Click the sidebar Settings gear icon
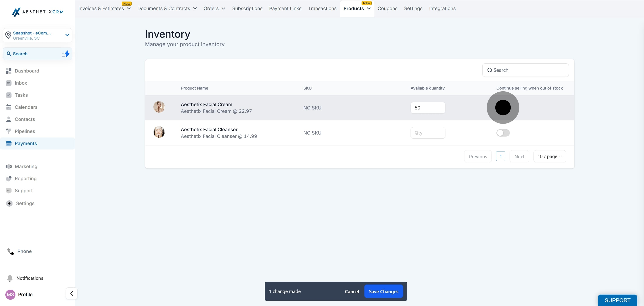Viewport: 644px width, 306px height. pyautogui.click(x=9, y=203)
